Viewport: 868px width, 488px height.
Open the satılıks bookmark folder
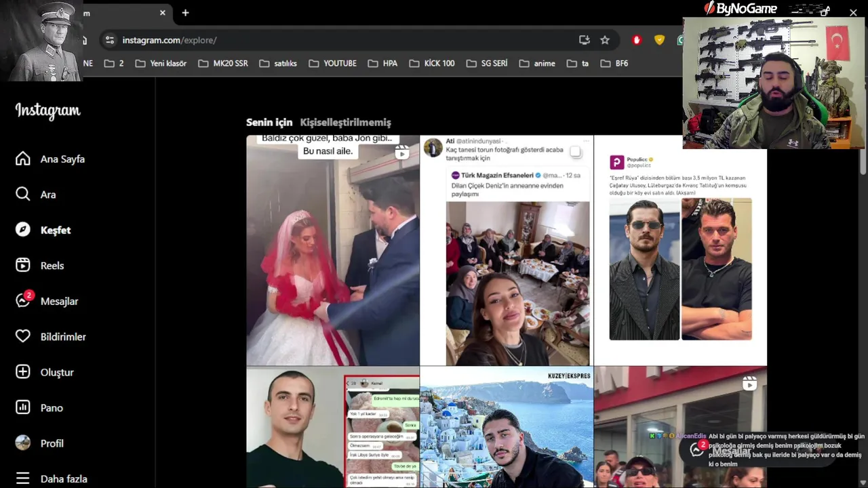click(x=278, y=63)
